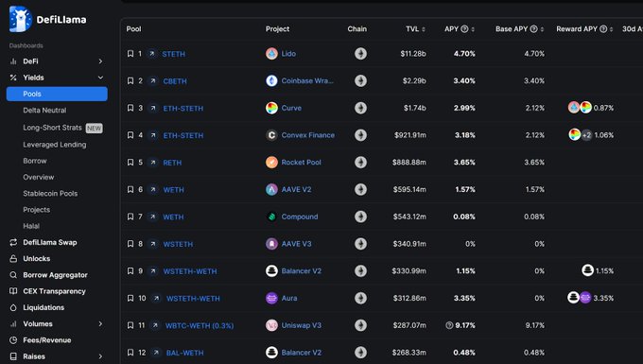Open the WSTETH-WETH Balancer V2 pool link
This screenshot has width=643, height=364.
(190, 271)
